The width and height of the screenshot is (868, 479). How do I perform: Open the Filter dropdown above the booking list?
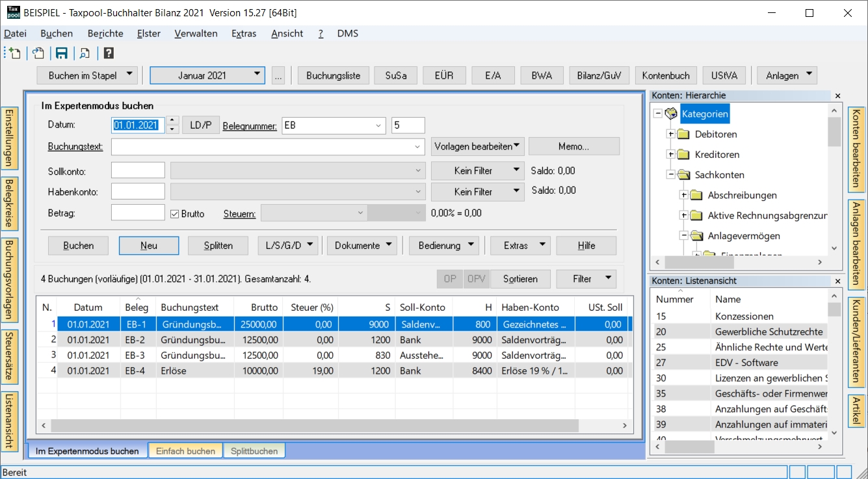[586, 279]
